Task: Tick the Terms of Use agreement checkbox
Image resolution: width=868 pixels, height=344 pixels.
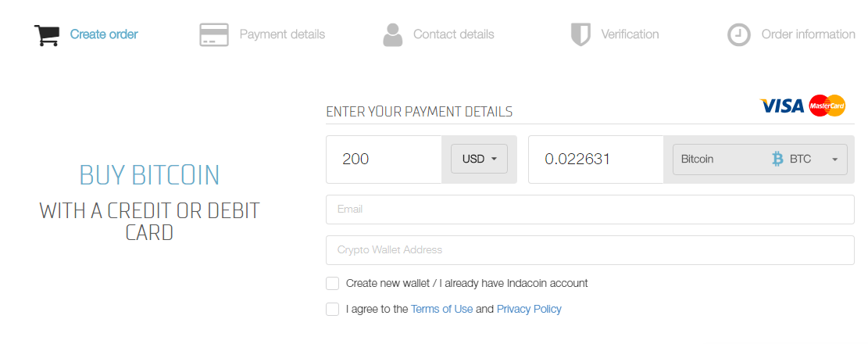Action: [332, 309]
